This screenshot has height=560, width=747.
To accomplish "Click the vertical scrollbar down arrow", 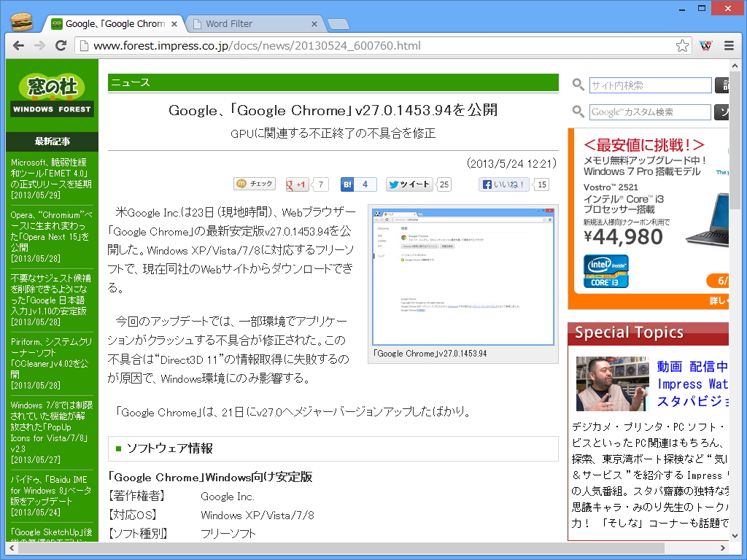I will click(x=735, y=536).
